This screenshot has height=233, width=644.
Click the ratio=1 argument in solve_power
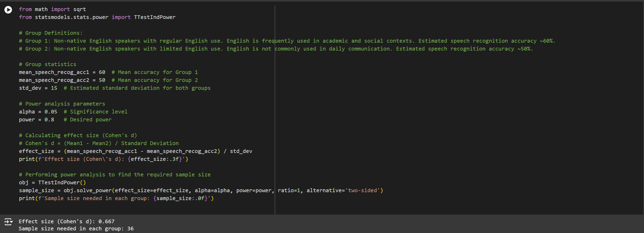pos(289,190)
